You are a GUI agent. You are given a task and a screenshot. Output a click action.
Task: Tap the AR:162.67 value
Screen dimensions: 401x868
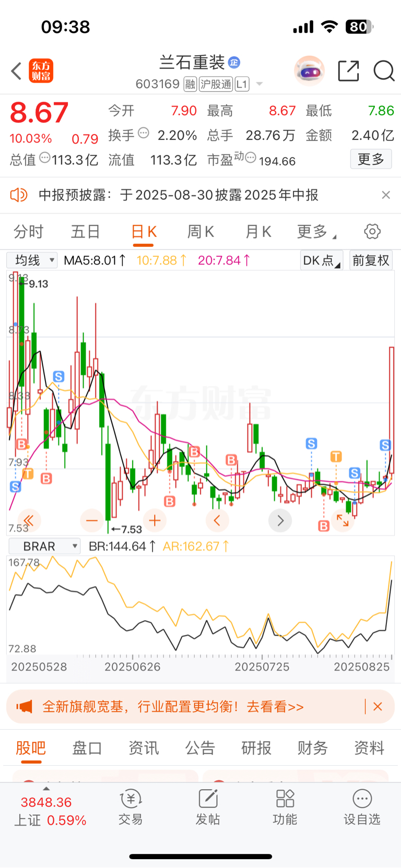[x=196, y=546]
